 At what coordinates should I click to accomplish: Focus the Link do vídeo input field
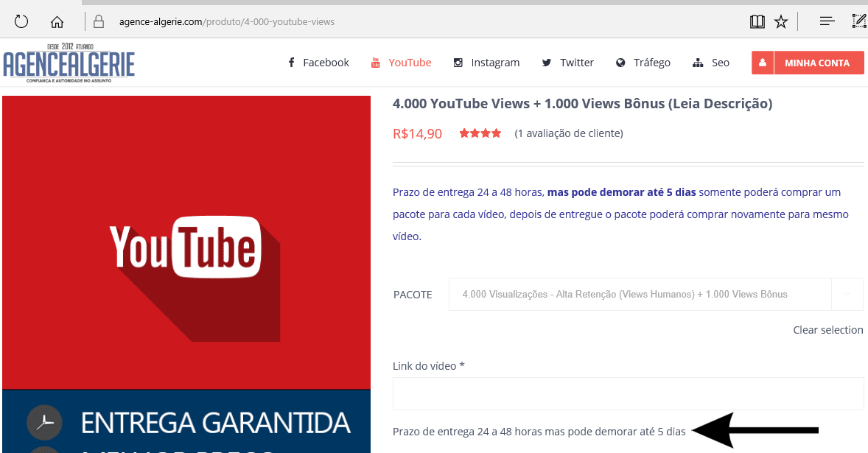coord(629,394)
